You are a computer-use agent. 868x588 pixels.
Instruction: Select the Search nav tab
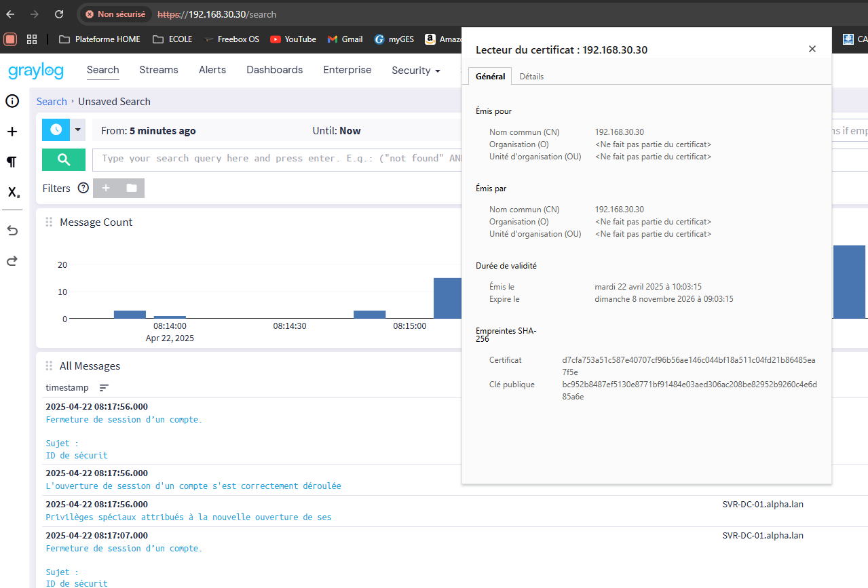(103, 70)
